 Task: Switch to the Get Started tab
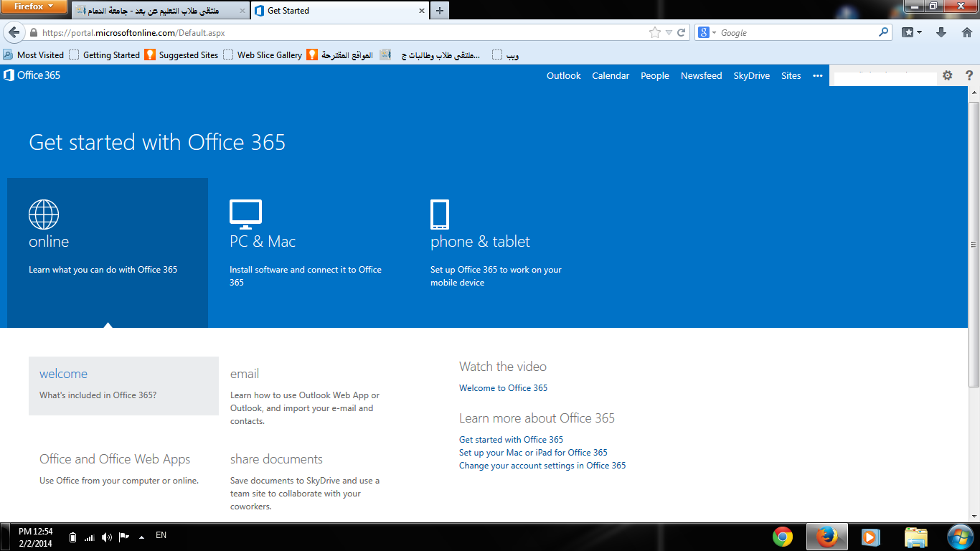(x=340, y=11)
